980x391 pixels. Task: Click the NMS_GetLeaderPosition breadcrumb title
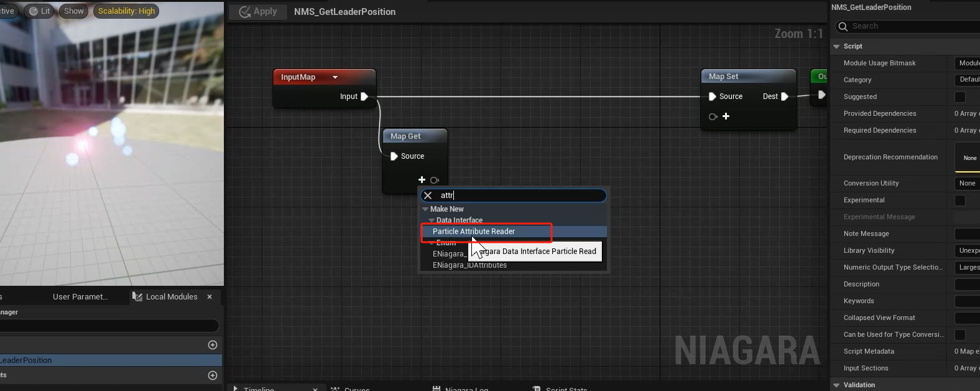(x=344, y=12)
